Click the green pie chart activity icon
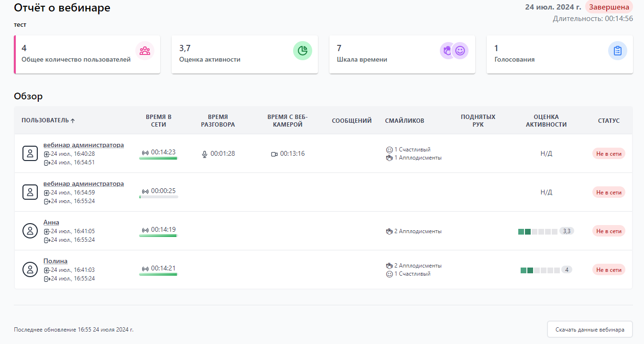Image resolution: width=644 pixels, height=344 pixels. (302, 51)
